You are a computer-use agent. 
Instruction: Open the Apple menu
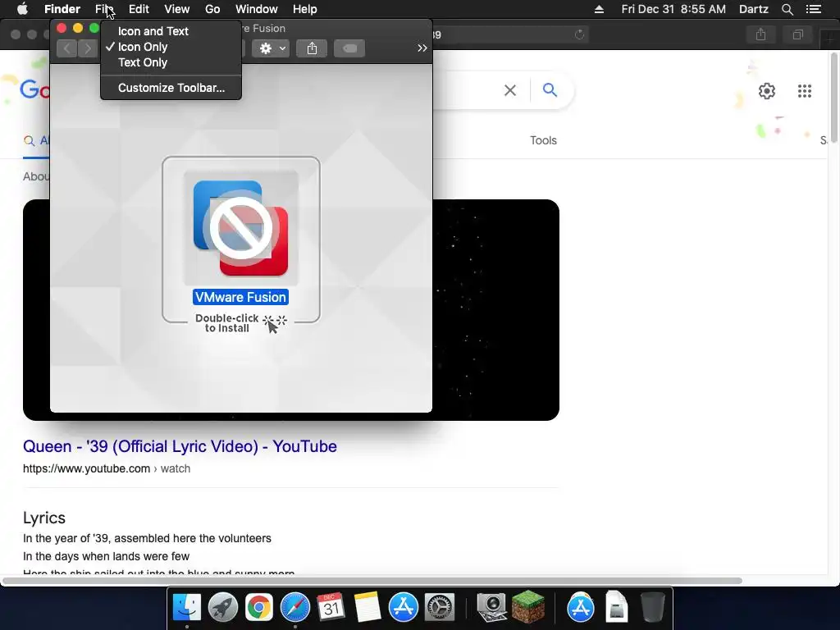pyautogui.click(x=22, y=9)
